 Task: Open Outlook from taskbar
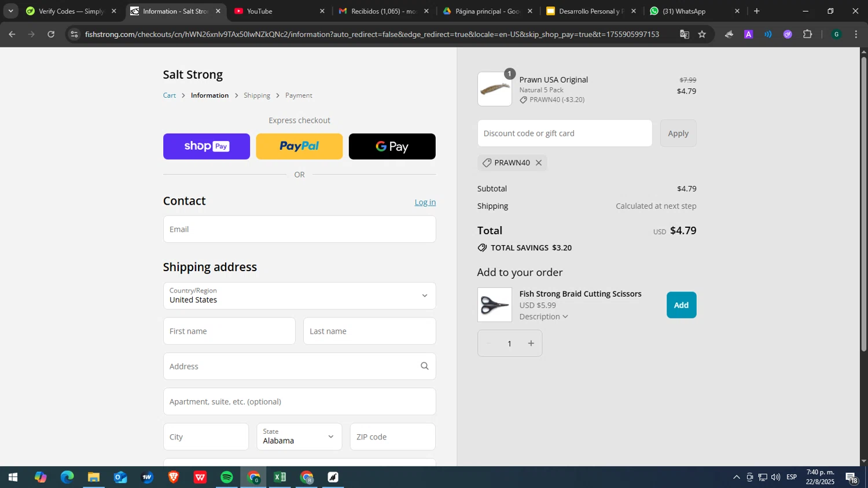tap(120, 478)
